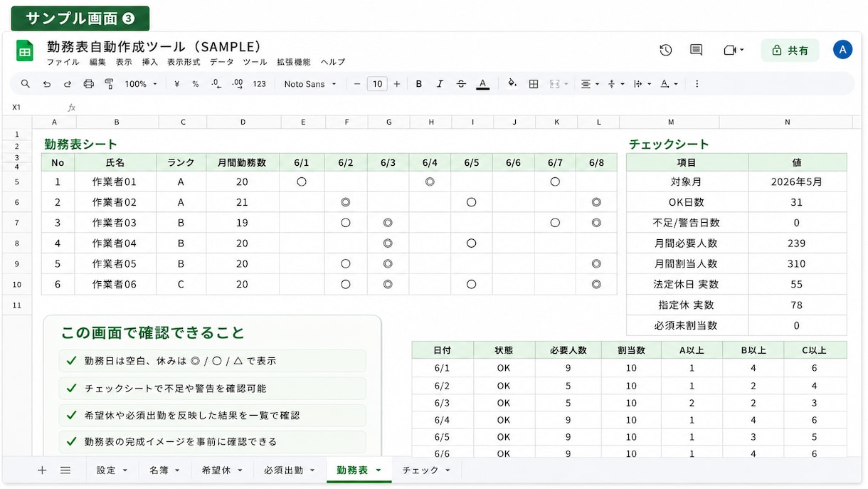The image size is (868, 489).
Task: Open the toolbar more options menu
Action: (697, 84)
